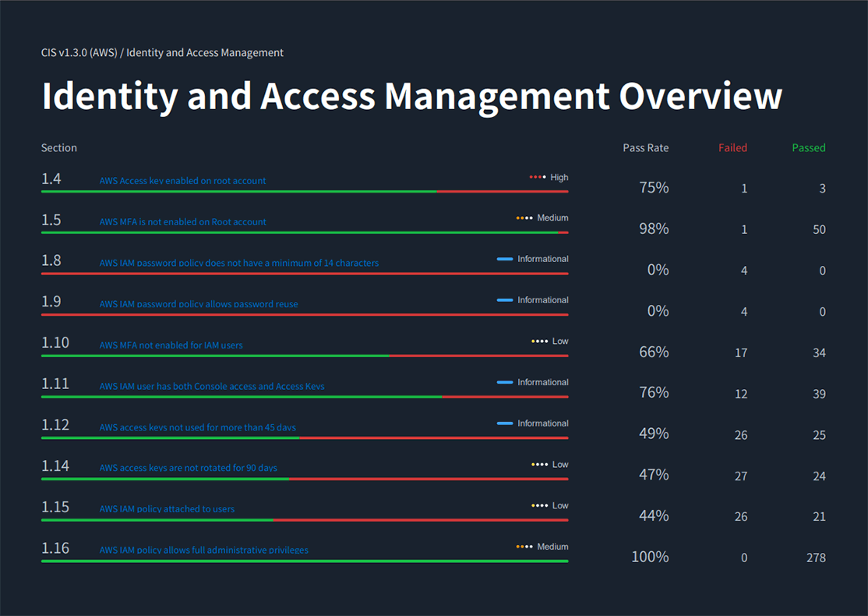Click the '66%' pass rate value
The height and width of the screenshot is (616, 868).
tap(654, 352)
